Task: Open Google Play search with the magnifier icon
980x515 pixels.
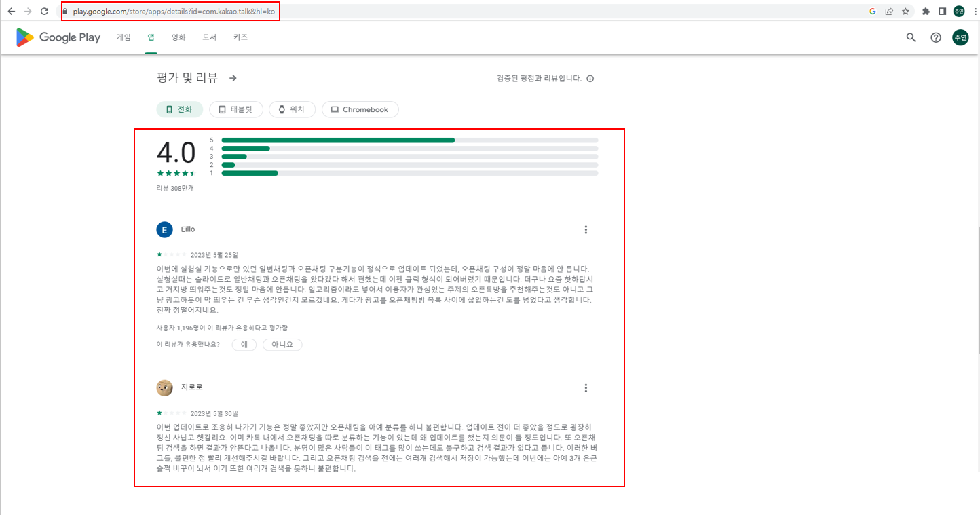Action: [x=911, y=37]
